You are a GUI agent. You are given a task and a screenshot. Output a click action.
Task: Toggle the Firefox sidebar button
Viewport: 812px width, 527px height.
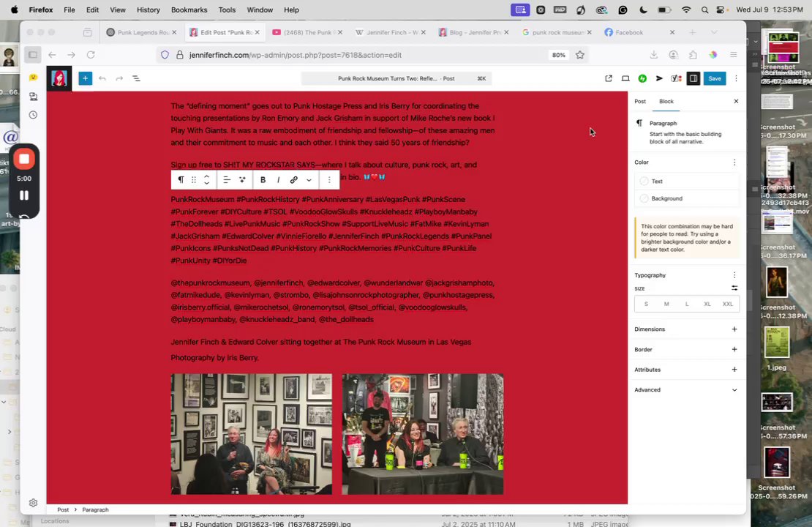pos(32,55)
